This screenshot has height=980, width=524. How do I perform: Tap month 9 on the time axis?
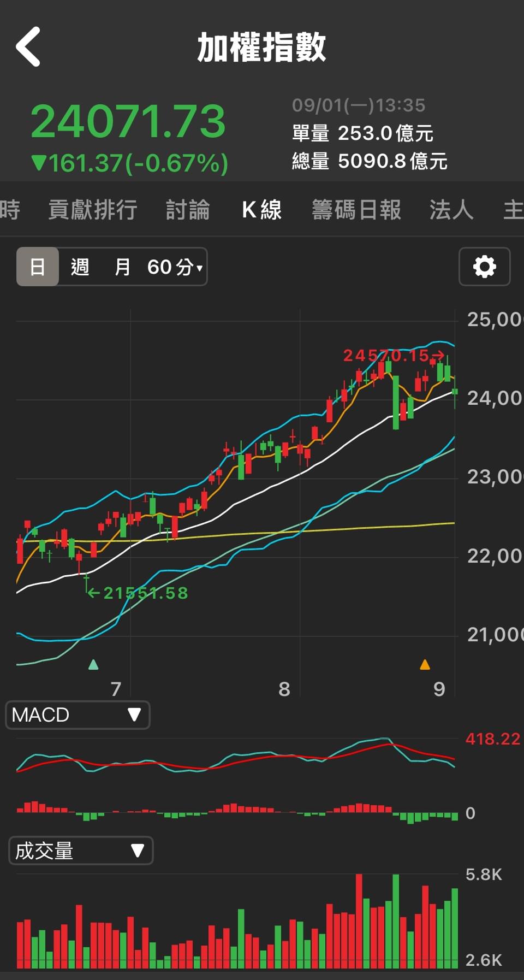click(x=439, y=689)
